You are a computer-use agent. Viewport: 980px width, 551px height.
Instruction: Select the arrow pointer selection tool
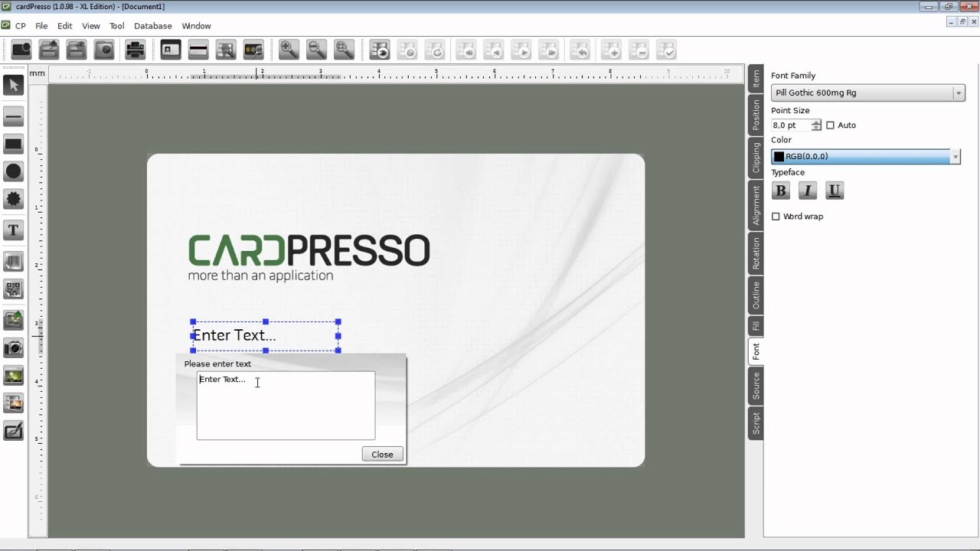14,85
